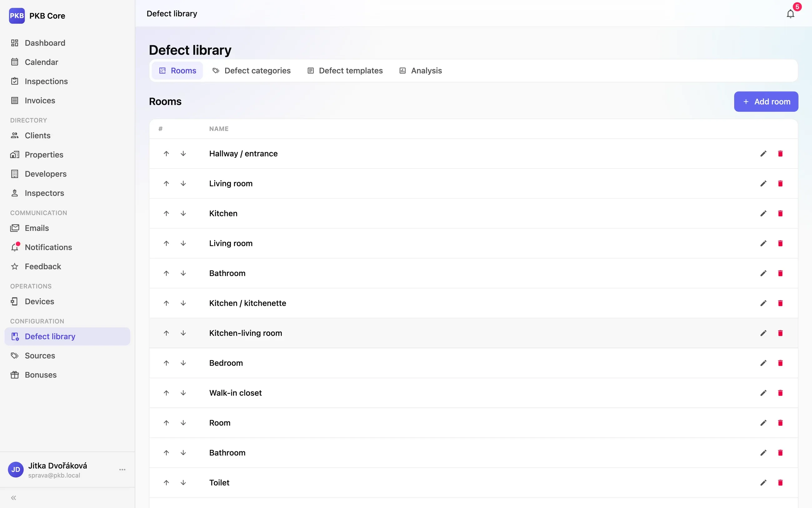Open Inspectors directory

pos(67,193)
